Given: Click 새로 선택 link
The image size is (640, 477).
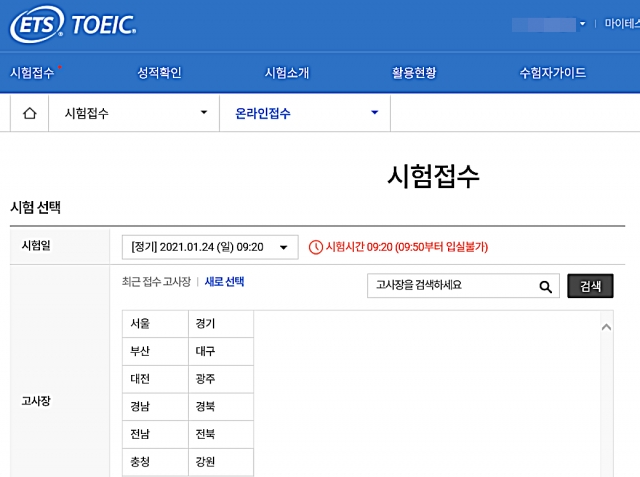Looking at the screenshot, I should (224, 282).
